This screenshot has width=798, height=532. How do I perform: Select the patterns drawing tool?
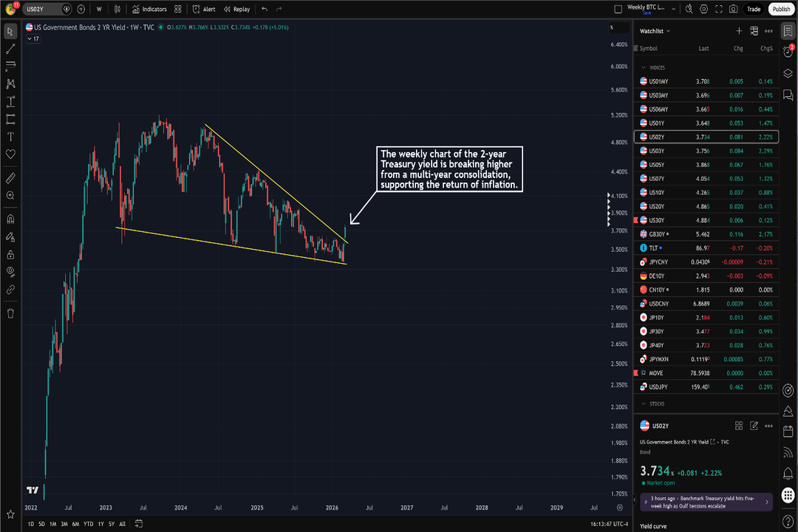(10, 84)
